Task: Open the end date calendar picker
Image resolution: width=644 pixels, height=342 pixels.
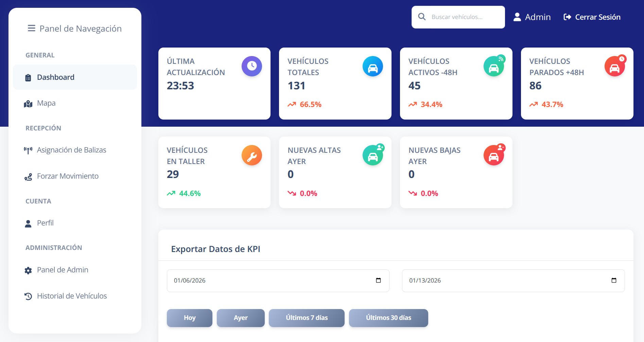Action: click(x=614, y=280)
